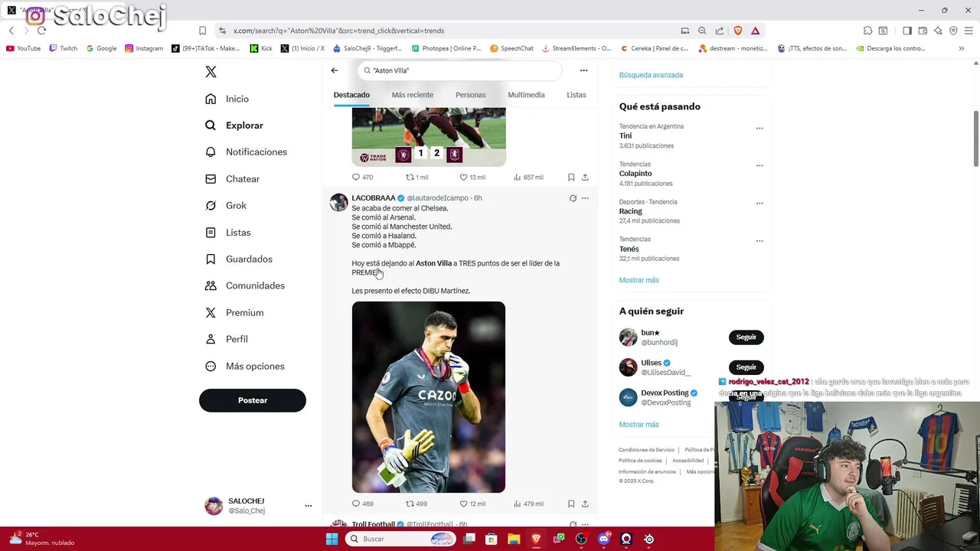Open Chatear messages

click(233, 179)
